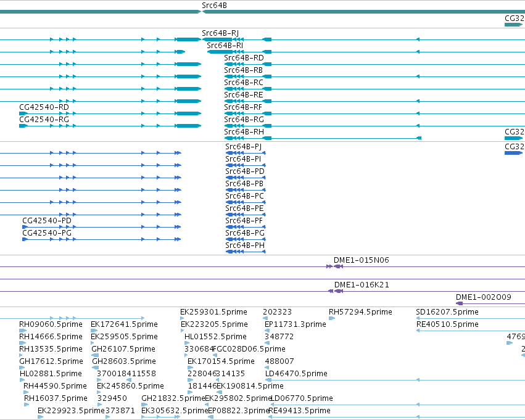525x420 pixels.
Task: Click the RE40510.5prime EST label
Action: click(x=447, y=325)
